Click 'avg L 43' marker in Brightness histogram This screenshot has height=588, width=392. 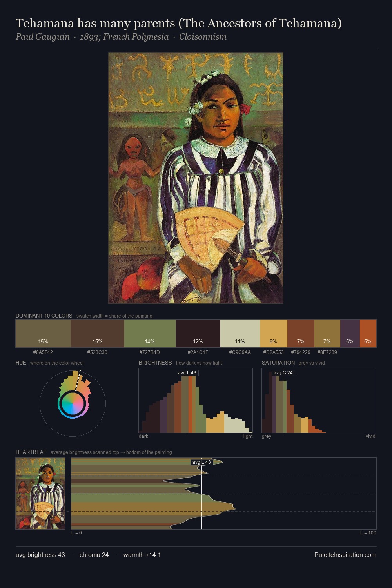click(x=187, y=373)
